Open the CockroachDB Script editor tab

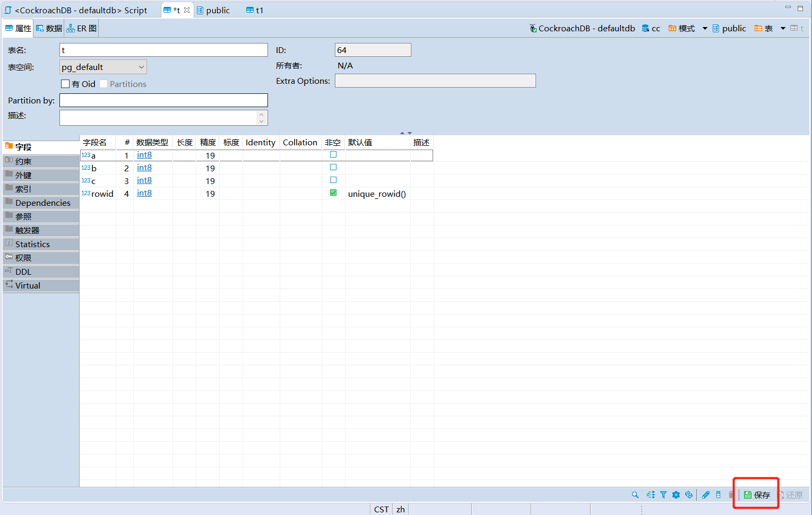point(76,10)
